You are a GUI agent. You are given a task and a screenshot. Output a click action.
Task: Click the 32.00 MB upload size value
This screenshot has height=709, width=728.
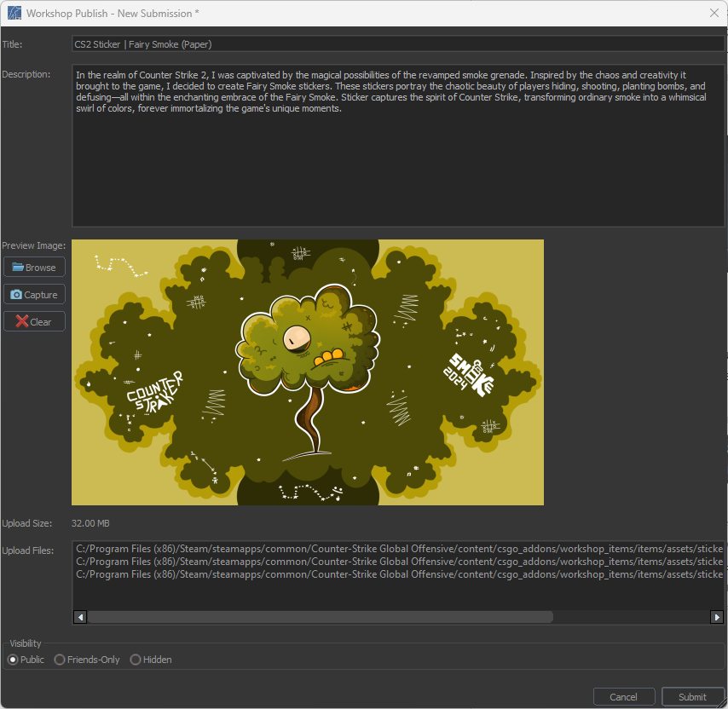(90, 523)
